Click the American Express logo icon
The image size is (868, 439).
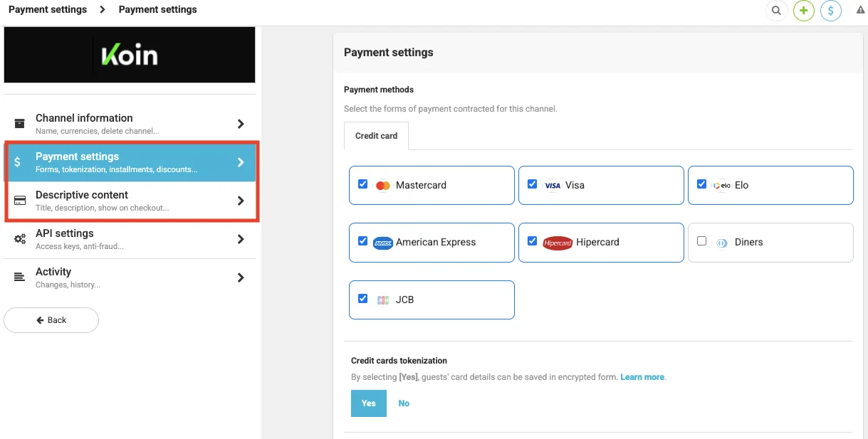(383, 243)
